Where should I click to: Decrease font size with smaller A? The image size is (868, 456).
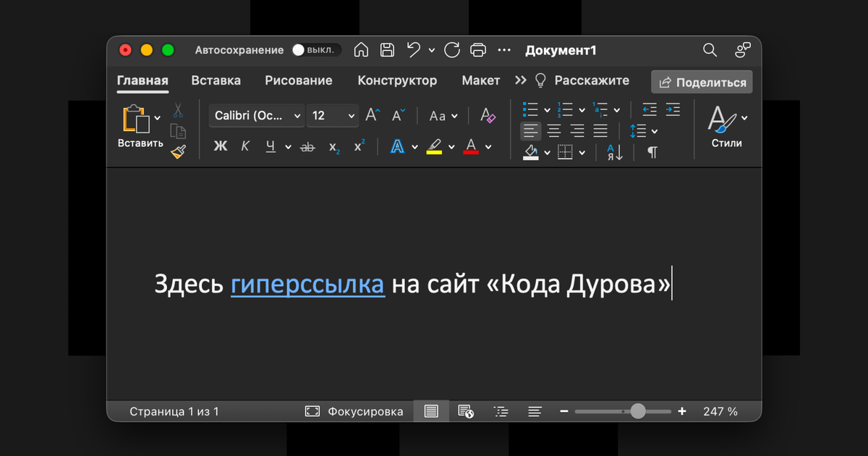(x=399, y=115)
